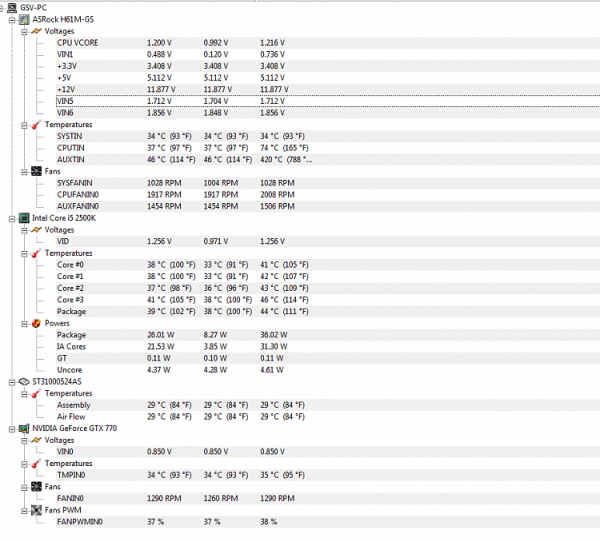Select the +5V row label
The image size is (600, 542).
64,78
